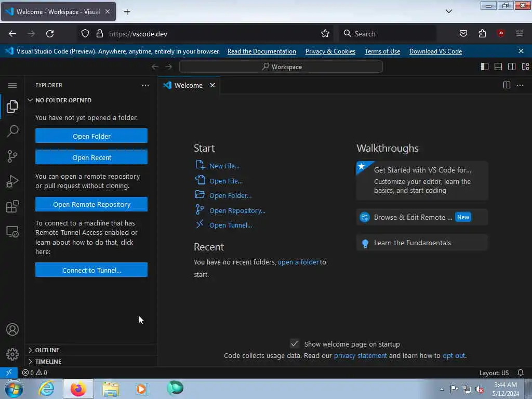Click Layout: US in status bar

click(x=494, y=373)
